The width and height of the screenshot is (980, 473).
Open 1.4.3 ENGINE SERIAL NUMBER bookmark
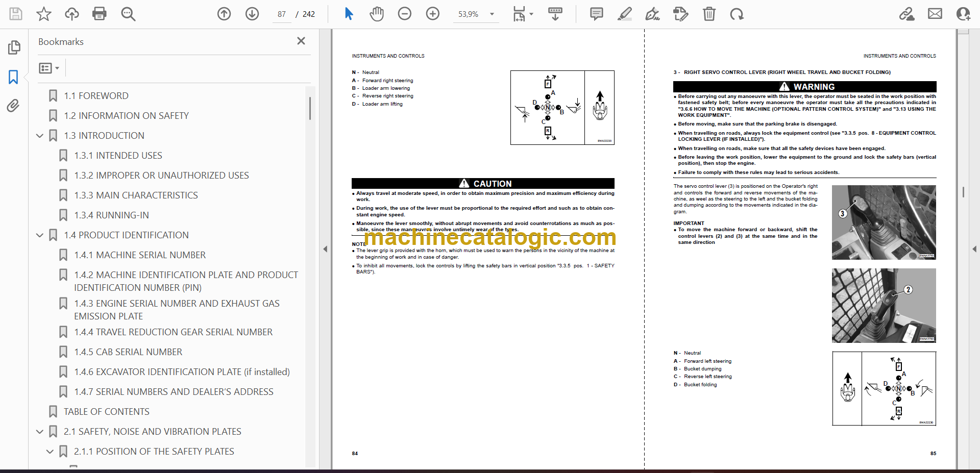click(x=177, y=310)
